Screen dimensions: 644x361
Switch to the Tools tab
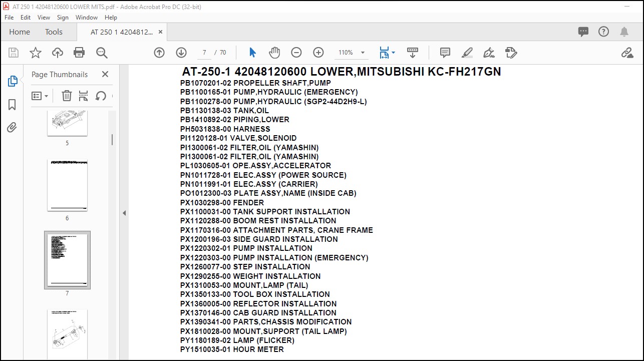click(54, 32)
